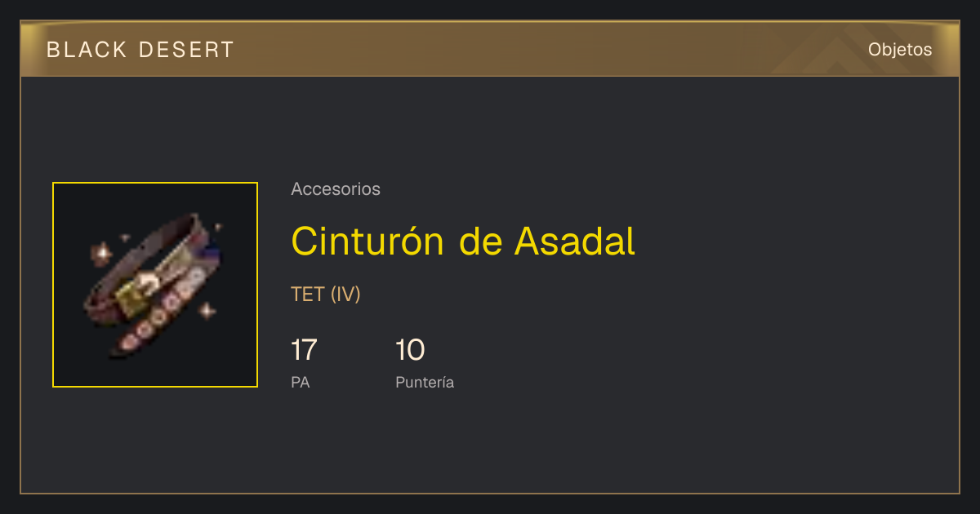Image resolution: width=980 pixels, height=514 pixels.
Task: Open the BLACK DESERT header title
Action: pyautogui.click(x=140, y=50)
